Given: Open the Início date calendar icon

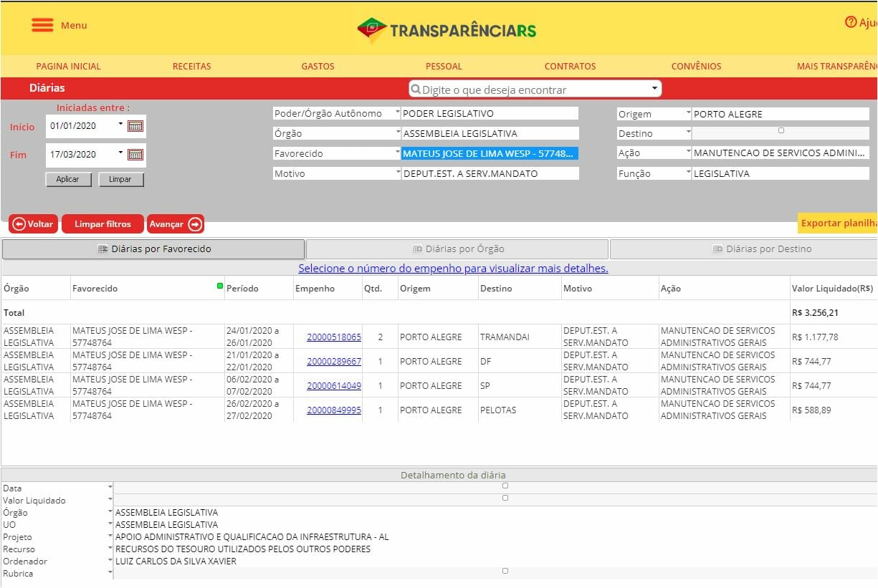Looking at the screenshot, I should coord(135,126).
